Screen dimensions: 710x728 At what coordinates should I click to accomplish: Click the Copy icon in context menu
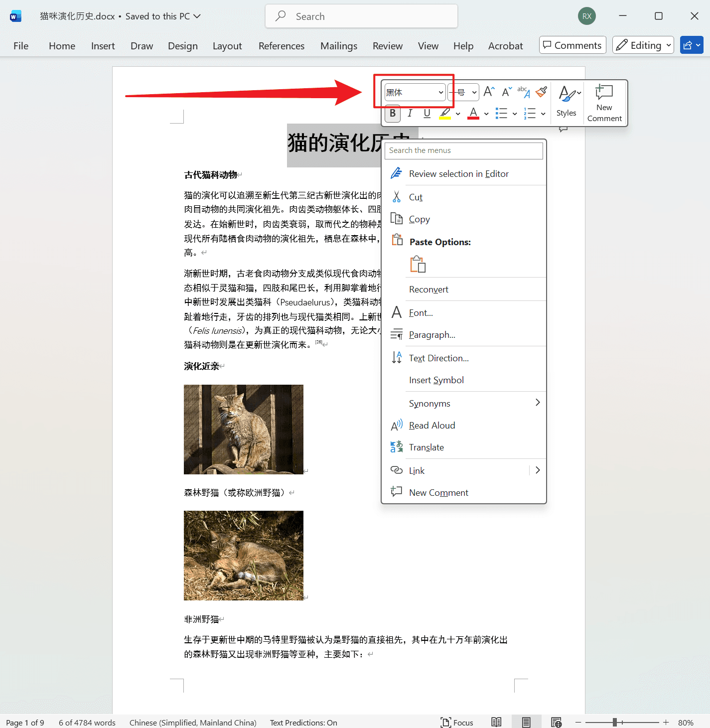[x=397, y=218]
